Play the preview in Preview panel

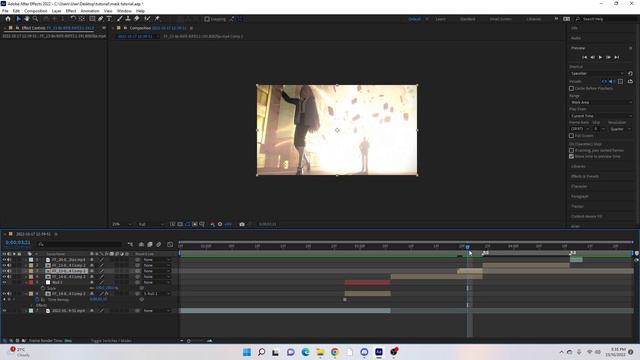(x=600, y=57)
